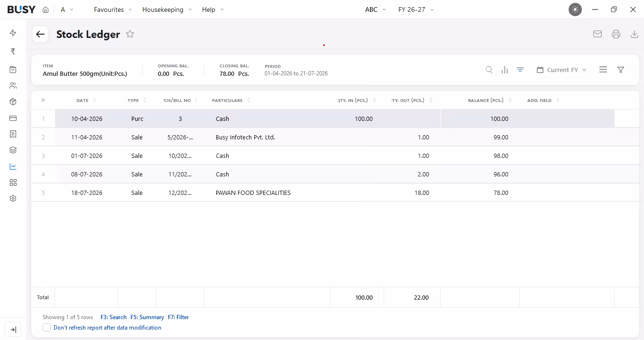Click the print icon
644x340 pixels.
(x=616, y=34)
